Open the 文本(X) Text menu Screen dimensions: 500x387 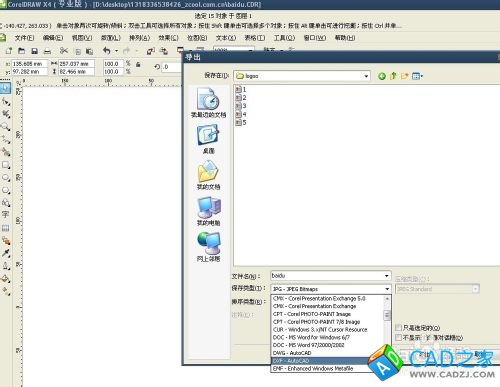pyautogui.click(x=226, y=38)
